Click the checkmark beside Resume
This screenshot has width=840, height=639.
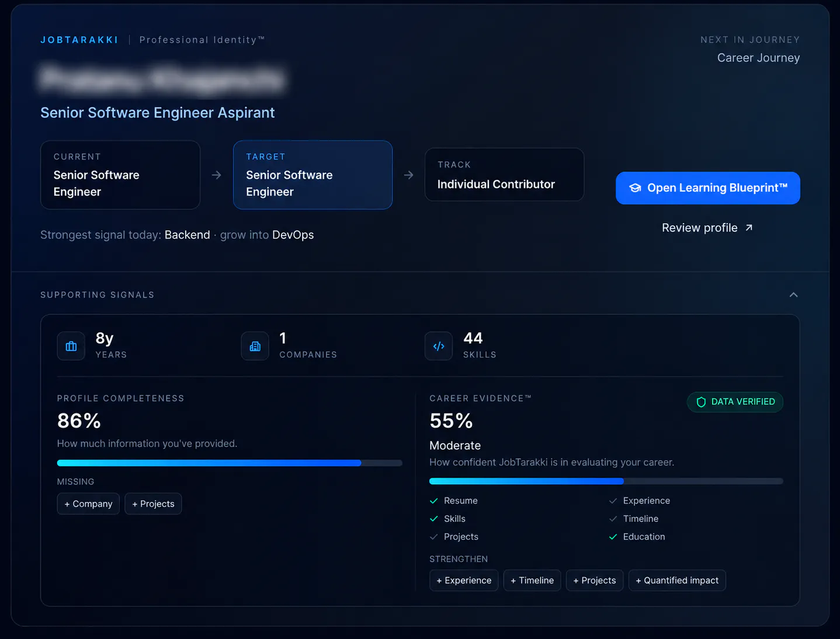pos(434,501)
